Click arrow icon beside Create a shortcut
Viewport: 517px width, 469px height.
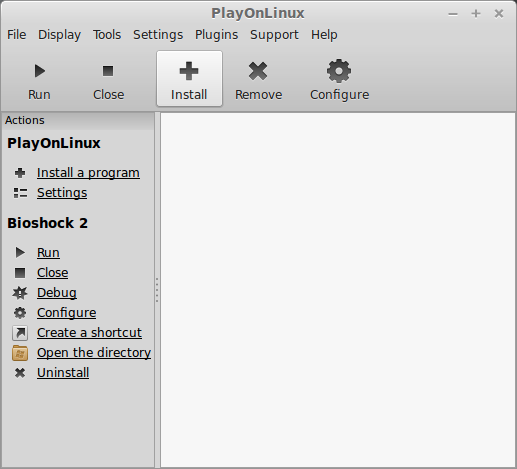point(20,333)
